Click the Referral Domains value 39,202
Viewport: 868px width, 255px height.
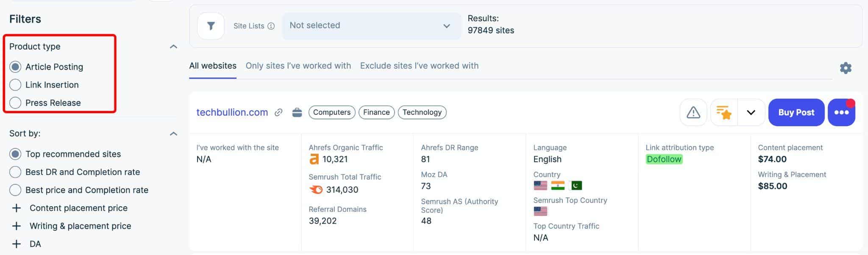323,221
